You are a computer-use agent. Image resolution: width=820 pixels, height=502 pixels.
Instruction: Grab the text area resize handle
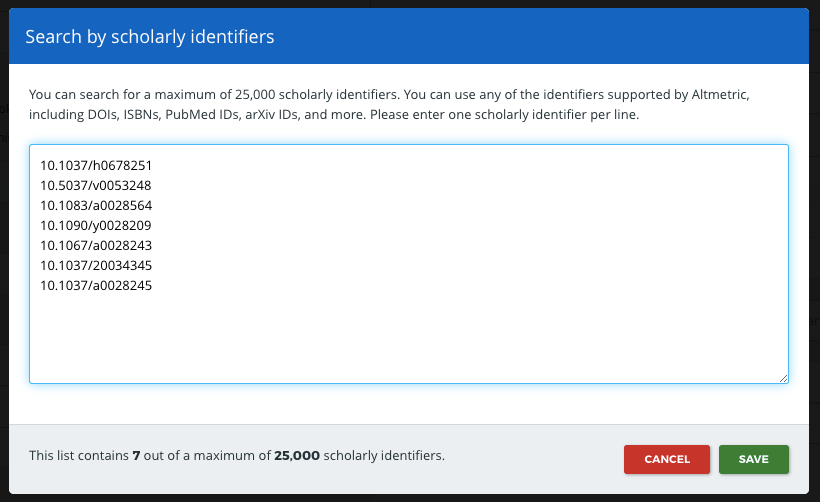pos(783,377)
